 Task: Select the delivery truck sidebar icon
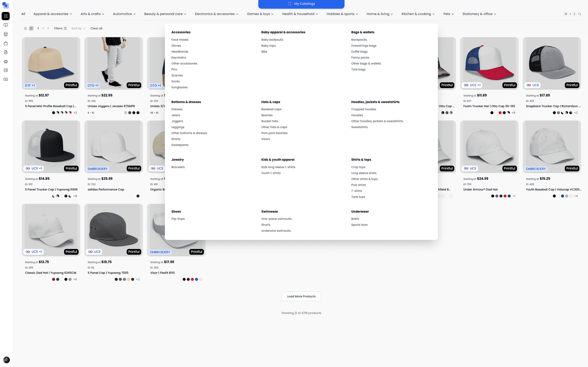pyautogui.click(x=6, y=61)
